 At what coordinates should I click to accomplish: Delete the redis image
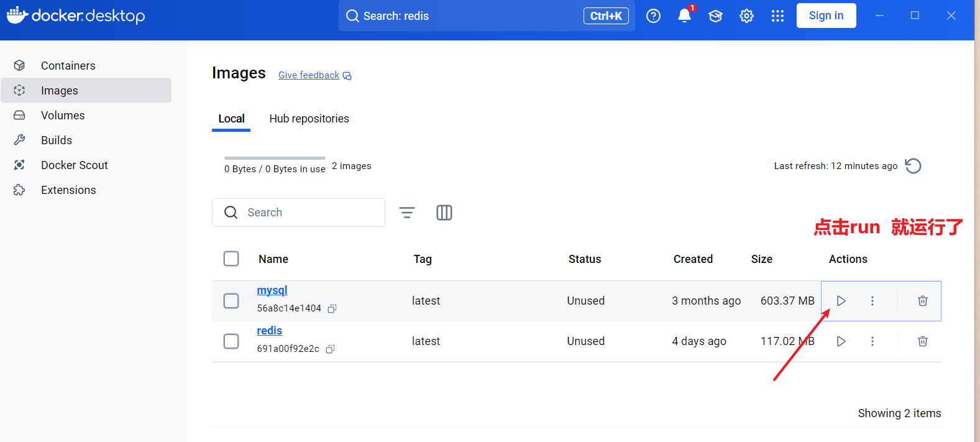click(923, 341)
